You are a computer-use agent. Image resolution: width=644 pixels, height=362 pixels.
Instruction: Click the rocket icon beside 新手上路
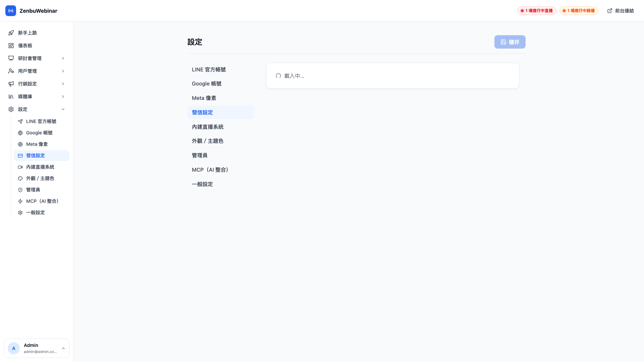pyautogui.click(x=11, y=33)
